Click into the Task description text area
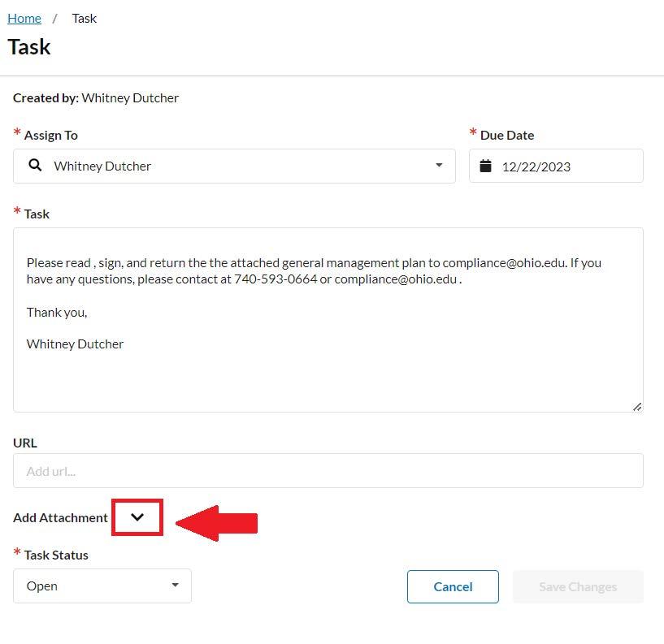This screenshot has width=664, height=644. click(328, 320)
